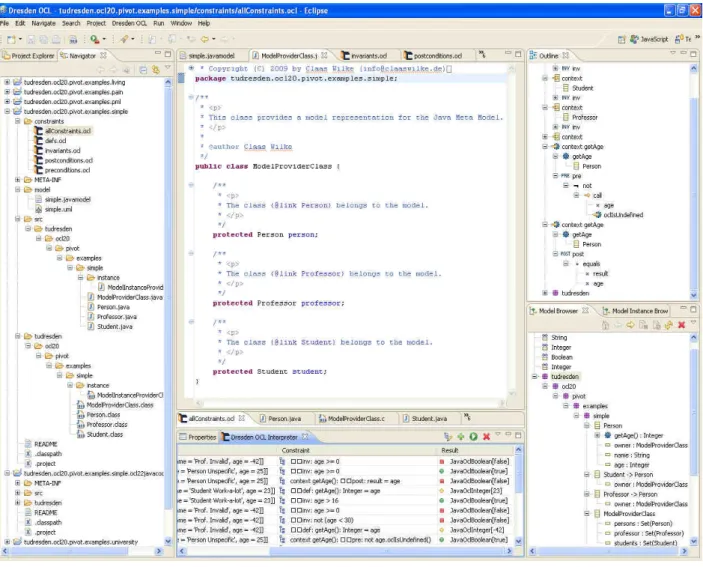
Task: Open the Model Browser view menu triangle
Action: 693,322
